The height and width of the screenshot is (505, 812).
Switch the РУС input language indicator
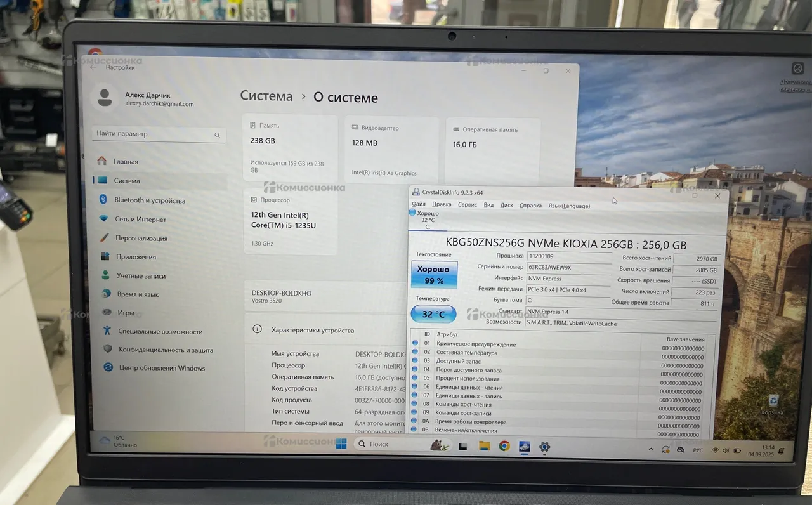[698, 450]
